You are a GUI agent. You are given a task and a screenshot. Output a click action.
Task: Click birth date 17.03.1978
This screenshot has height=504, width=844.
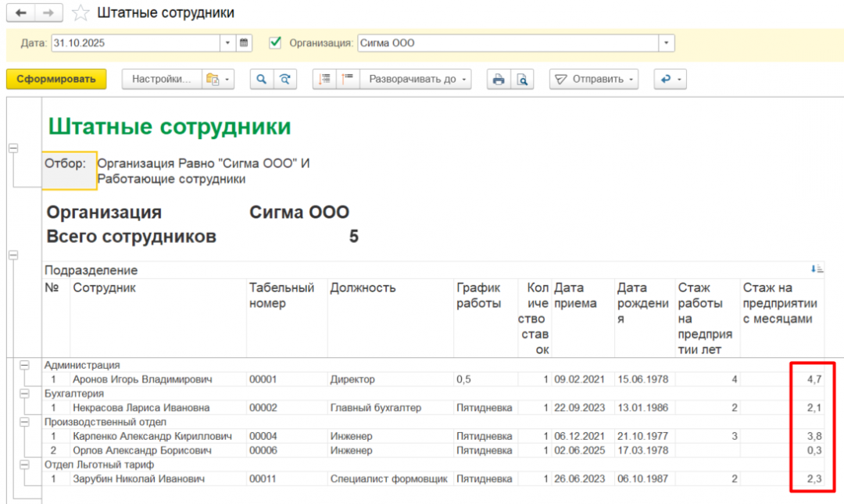click(x=642, y=450)
